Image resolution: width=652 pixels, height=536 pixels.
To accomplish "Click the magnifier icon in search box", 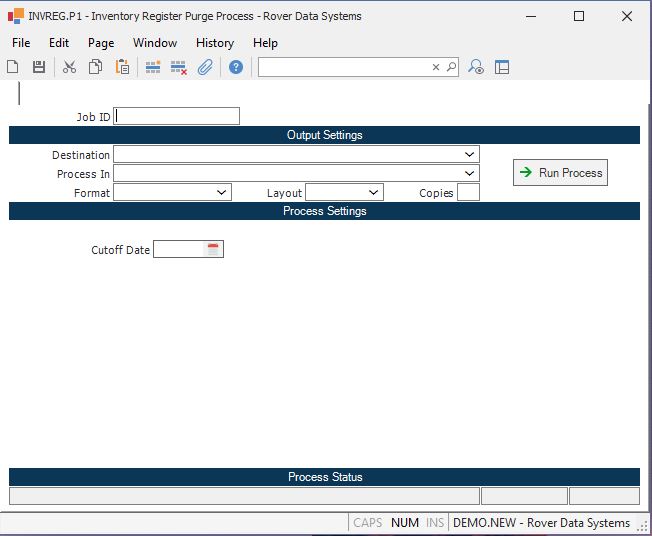I will point(451,67).
